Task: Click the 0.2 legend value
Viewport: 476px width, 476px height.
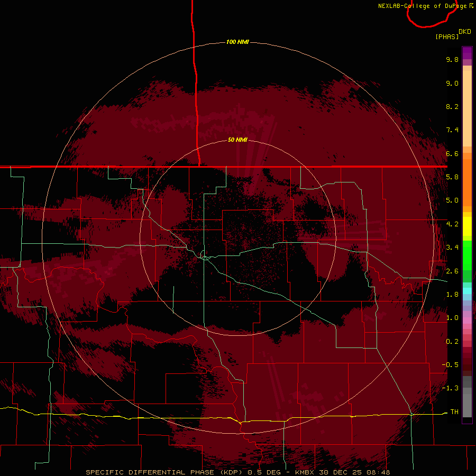Action: click(452, 342)
